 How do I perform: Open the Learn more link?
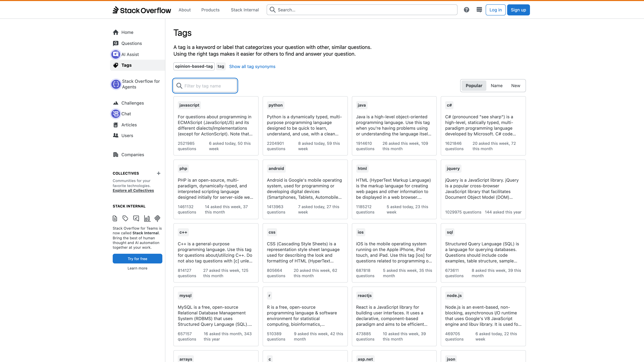point(137,268)
